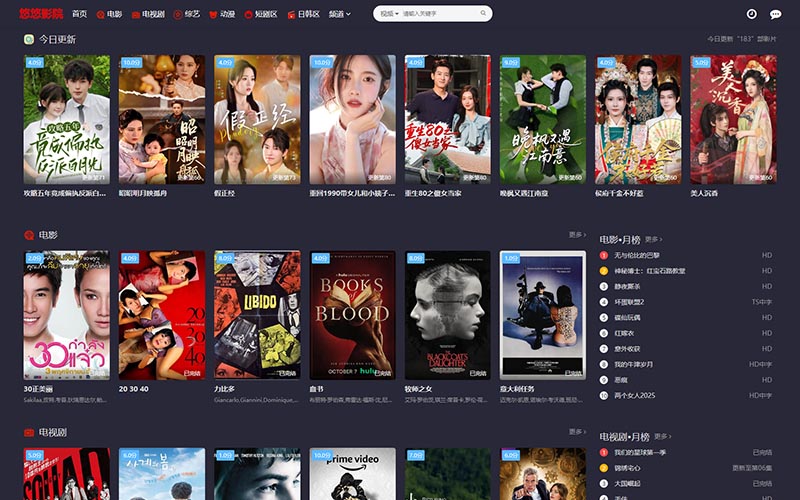Viewport: 800px width, 500px height.
Task: Click the 今日更新 section icon
Action: [x=29, y=39]
